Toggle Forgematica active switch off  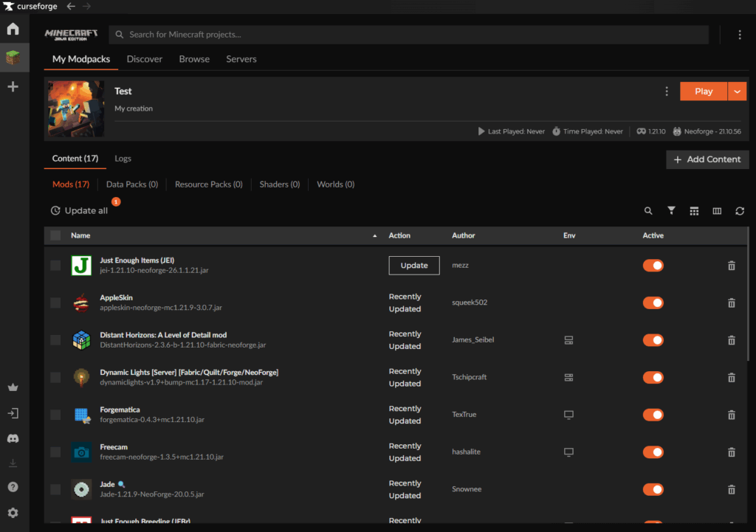pyautogui.click(x=653, y=415)
